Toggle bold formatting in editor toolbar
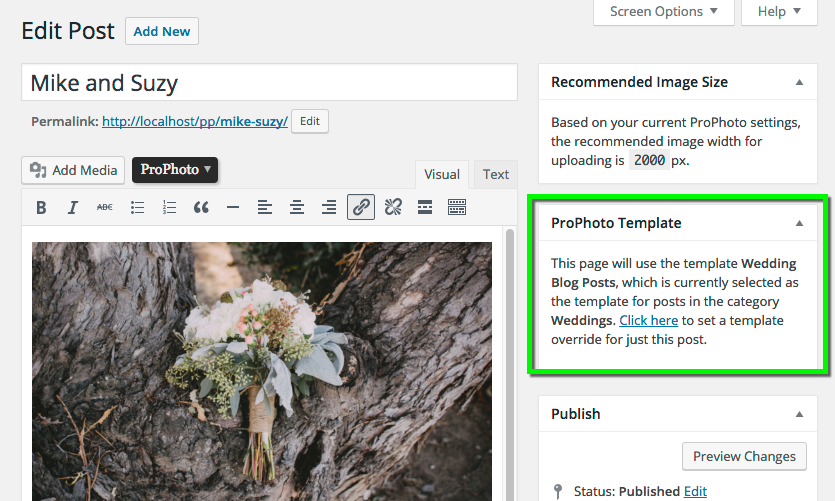The width and height of the screenshot is (835, 501). point(41,207)
